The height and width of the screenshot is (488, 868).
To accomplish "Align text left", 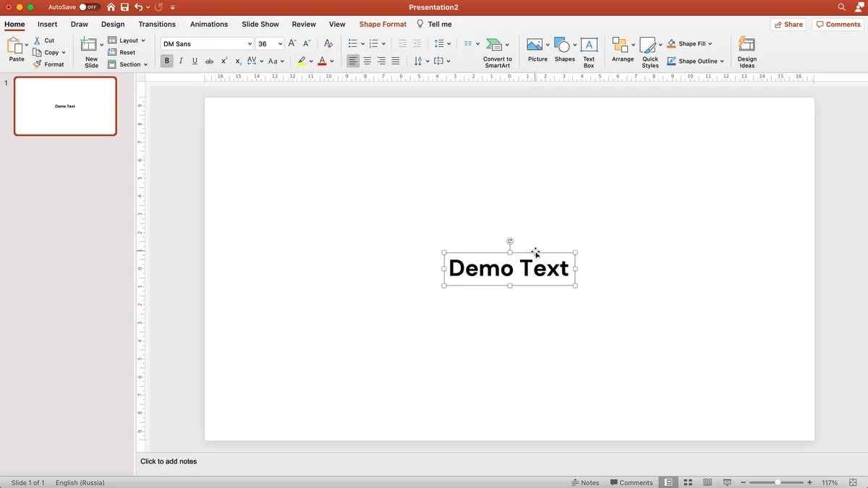I will click(x=353, y=61).
